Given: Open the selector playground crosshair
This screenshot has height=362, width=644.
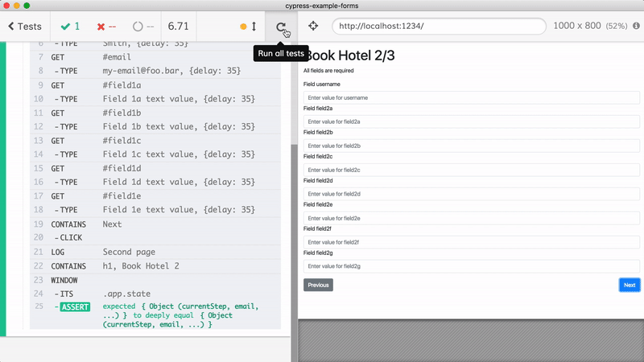Looking at the screenshot, I should [313, 27].
